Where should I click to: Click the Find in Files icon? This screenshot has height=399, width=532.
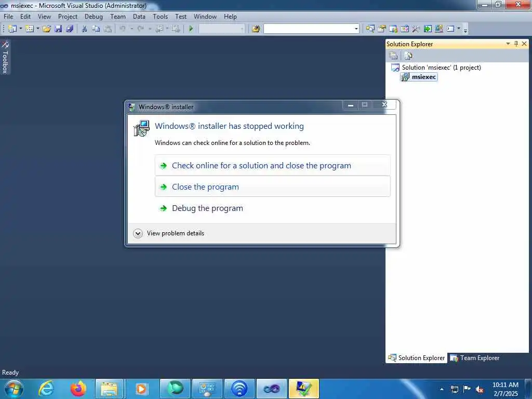pyautogui.click(x=256, y=29)
